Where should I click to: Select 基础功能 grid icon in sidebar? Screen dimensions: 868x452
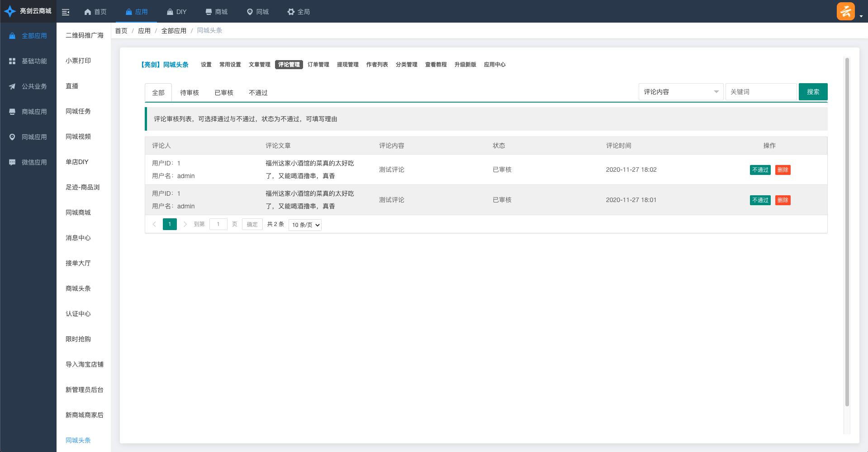pyautogui.click(x=12, y=61)
